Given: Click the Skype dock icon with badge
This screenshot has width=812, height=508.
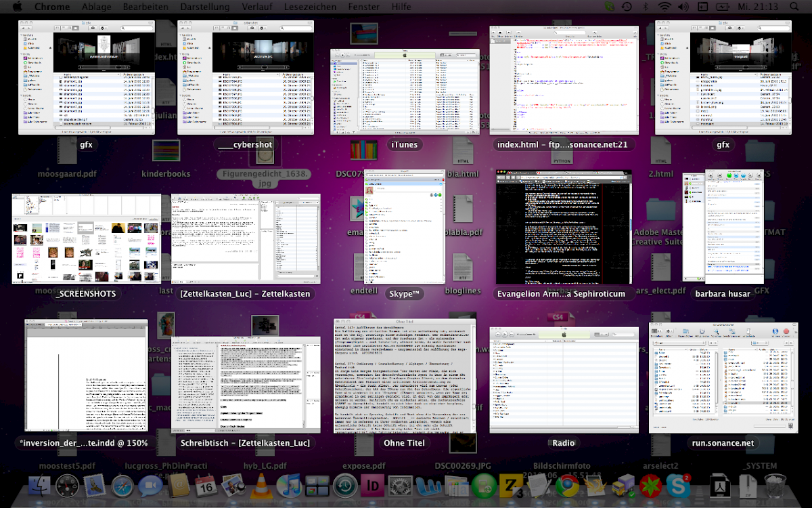Looking at the screenshot, I should [677, 485].
